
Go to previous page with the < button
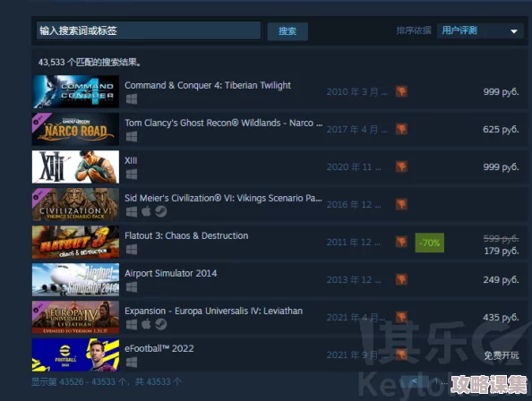[x=415, y=381]
